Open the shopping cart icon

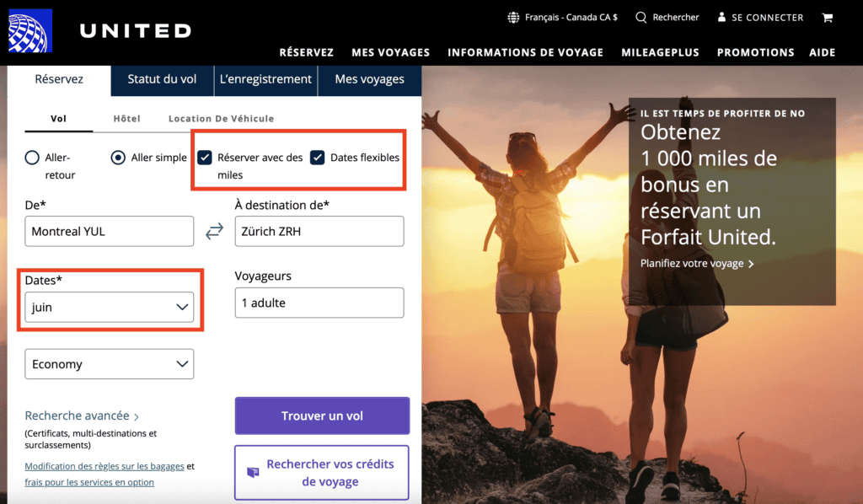pos(828,17)
